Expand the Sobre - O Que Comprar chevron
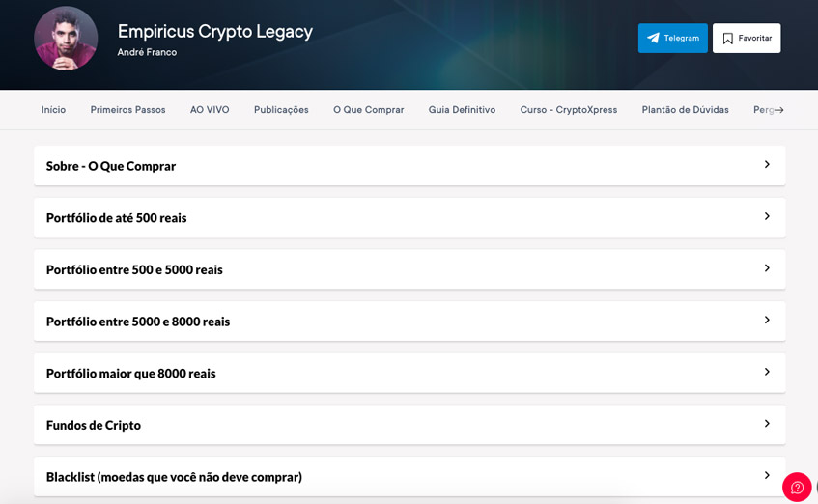The image size is (818, 504). 767,165
